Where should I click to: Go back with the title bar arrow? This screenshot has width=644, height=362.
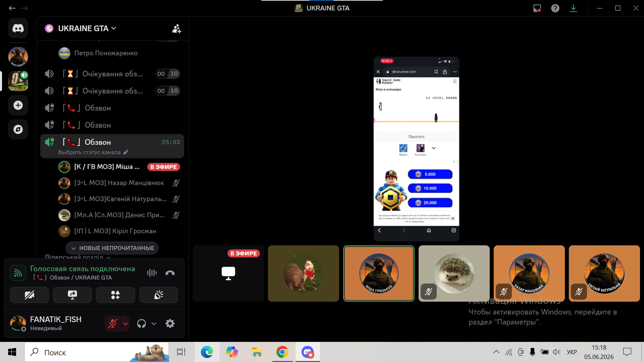click(x=12, y=8)
